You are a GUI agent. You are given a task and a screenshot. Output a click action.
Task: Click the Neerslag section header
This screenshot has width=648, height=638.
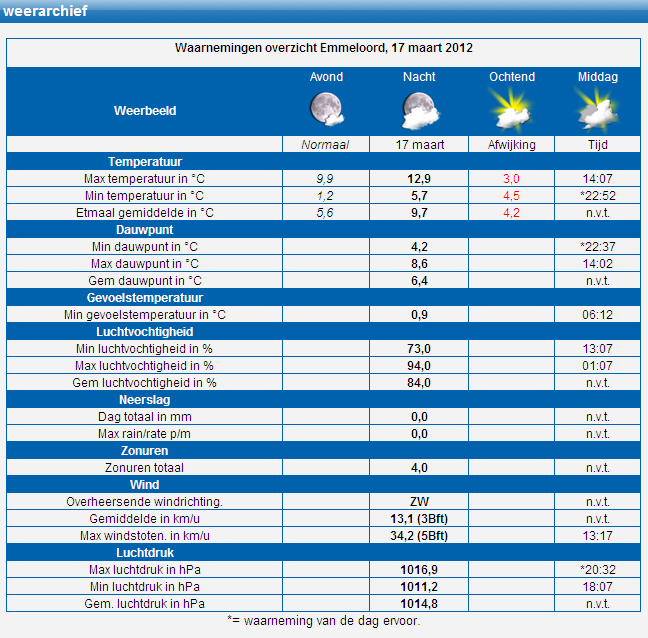[x=145, y=400]
